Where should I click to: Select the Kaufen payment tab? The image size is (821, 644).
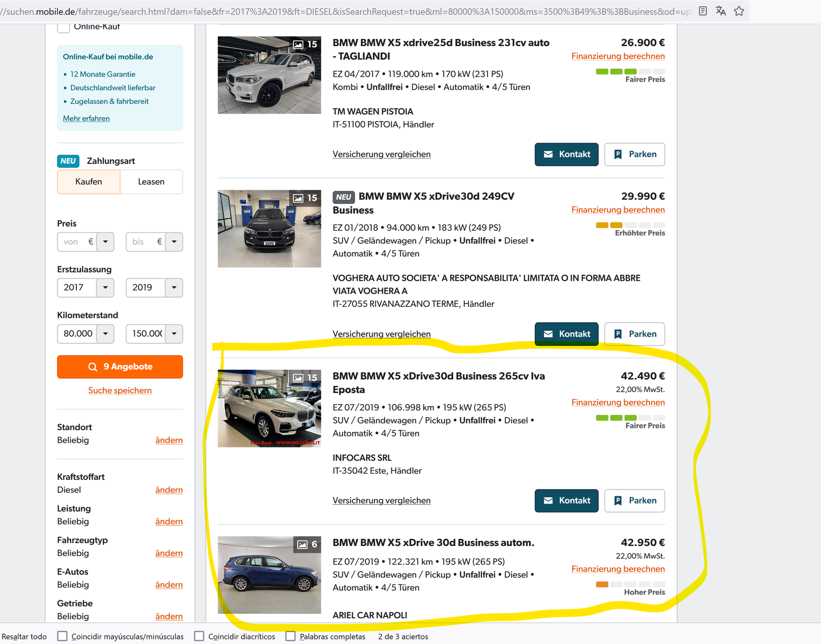point(89,182)
